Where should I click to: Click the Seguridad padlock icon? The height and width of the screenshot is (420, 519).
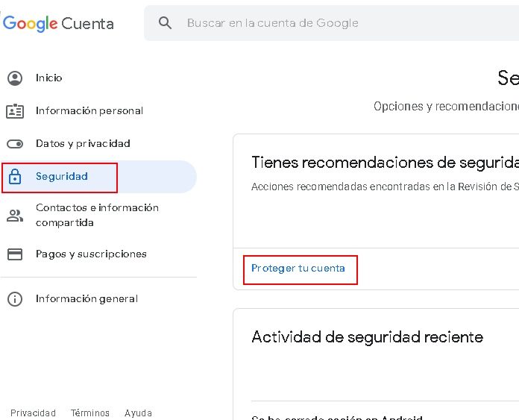[15, 177]
